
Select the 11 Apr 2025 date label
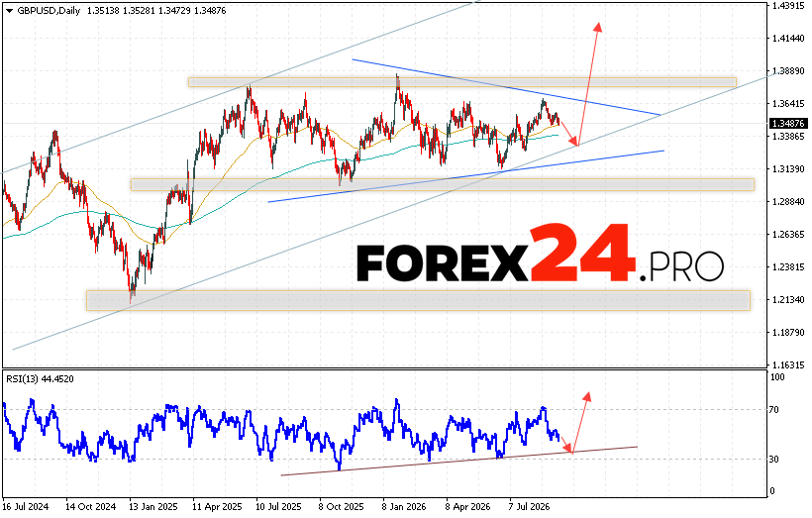point(217,506)
